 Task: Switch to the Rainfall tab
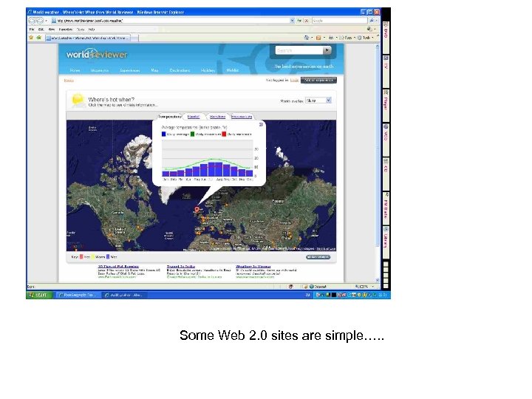tap(194, 117)
